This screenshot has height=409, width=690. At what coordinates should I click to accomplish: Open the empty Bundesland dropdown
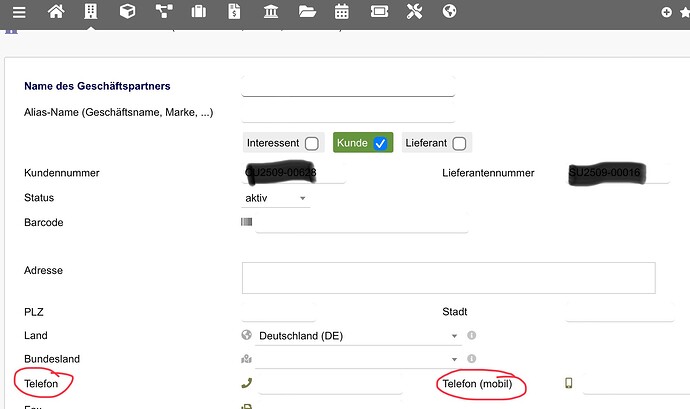(358, 359)
